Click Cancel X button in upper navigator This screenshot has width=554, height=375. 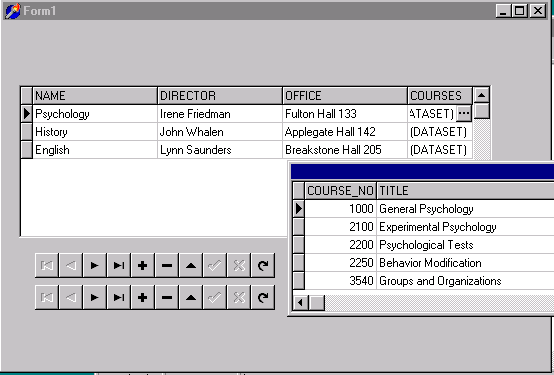(x=239, y=265)
